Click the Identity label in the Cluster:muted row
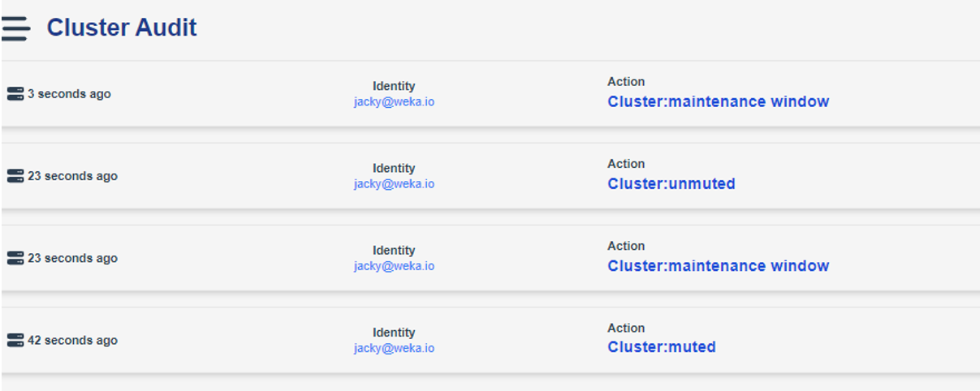980x391 pixels. [x=394, y=333]
